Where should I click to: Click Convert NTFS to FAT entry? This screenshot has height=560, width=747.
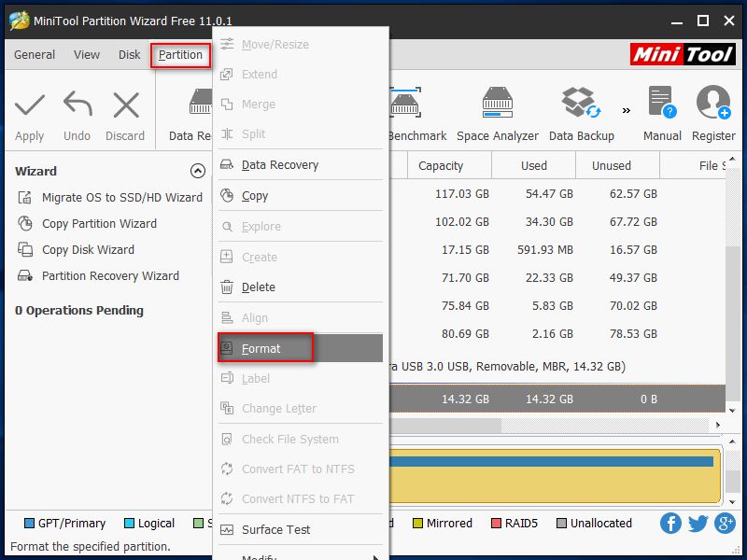[300, 499]
